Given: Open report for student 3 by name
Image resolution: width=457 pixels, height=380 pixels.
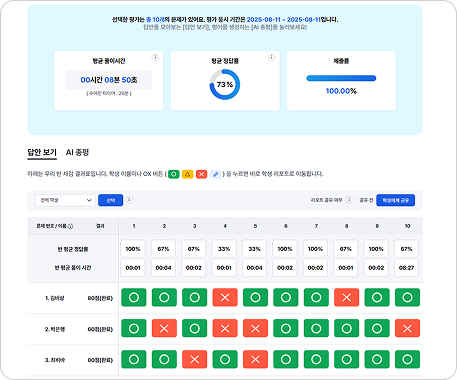Looking at the screenshot, I should pyautogui.click(x=55, y=360).
